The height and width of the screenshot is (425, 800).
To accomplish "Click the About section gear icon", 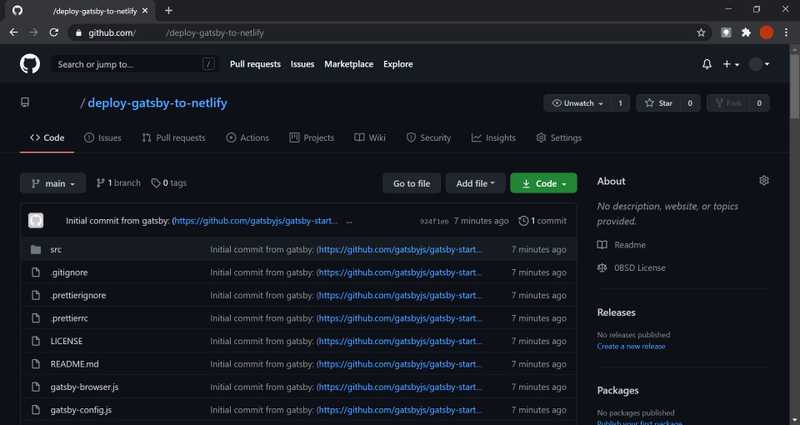I will coord(764,181).
